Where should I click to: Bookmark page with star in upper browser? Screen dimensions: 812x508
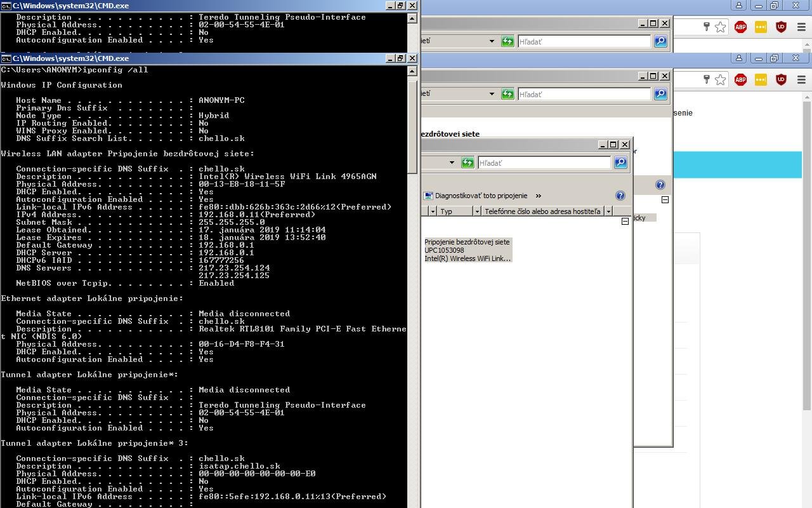coord(720,27)
